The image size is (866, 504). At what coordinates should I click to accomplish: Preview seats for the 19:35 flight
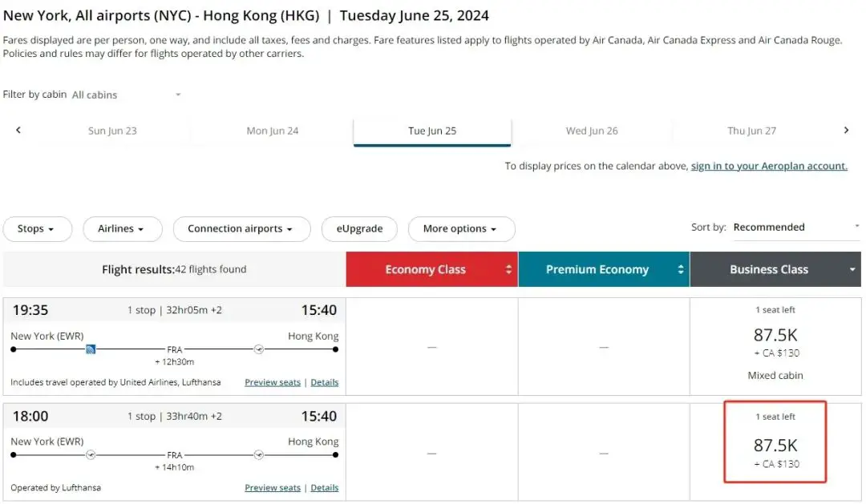273,382
